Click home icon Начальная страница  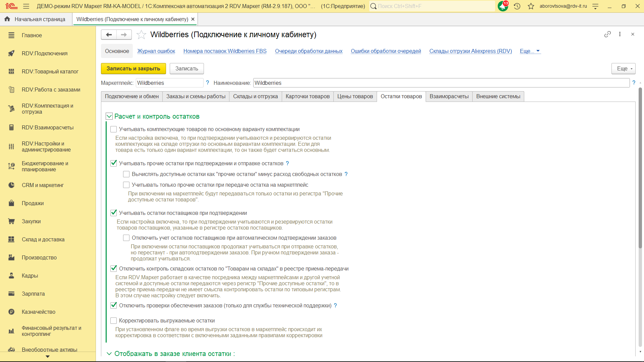tap(7, 19)
